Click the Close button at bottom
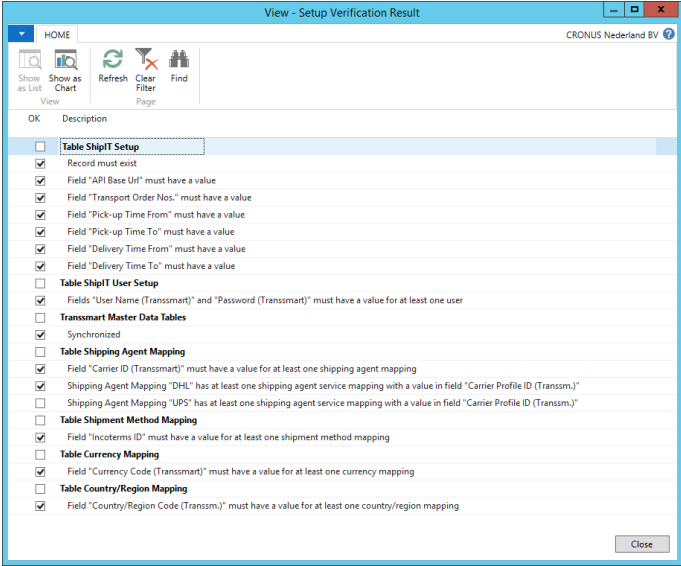 (641, 544)
